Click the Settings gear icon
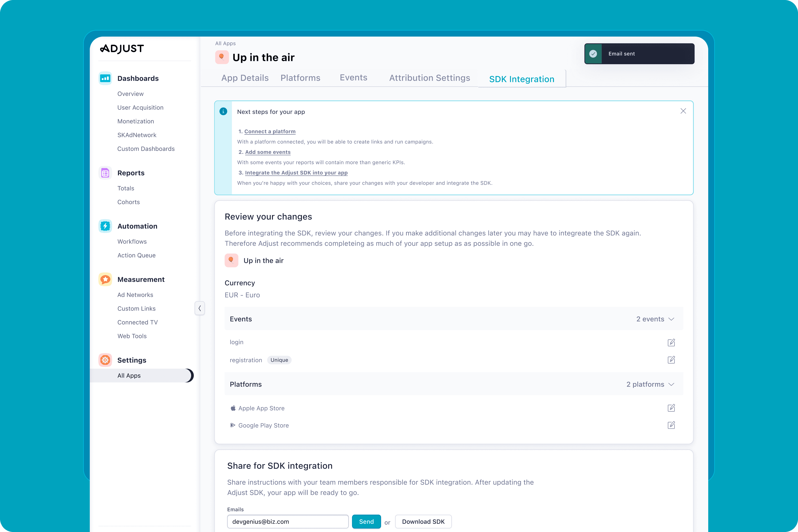This screenshot has width=798, height=532. coord(105,360)
